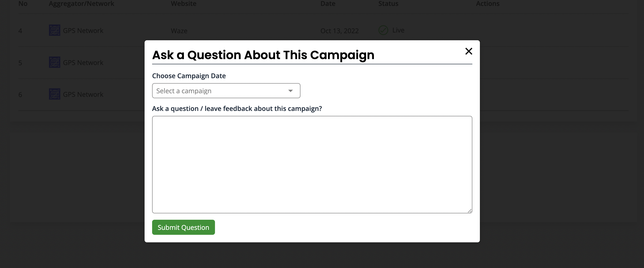The width and height of the screenshot is (644, 268).
Task: Submit the campaign question
Action: (x=183, y=227)
